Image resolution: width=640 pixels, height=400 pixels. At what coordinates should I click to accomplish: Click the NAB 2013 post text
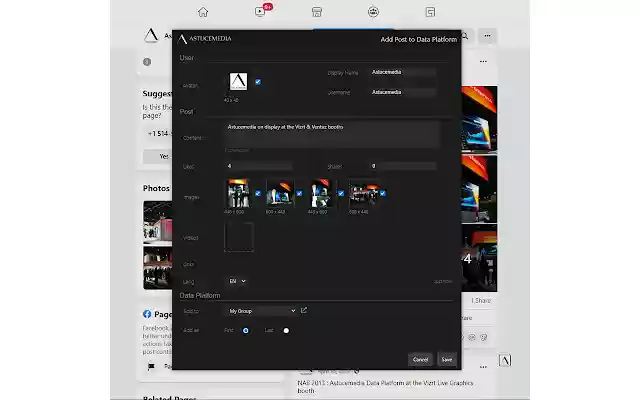[x=385, y=387]
